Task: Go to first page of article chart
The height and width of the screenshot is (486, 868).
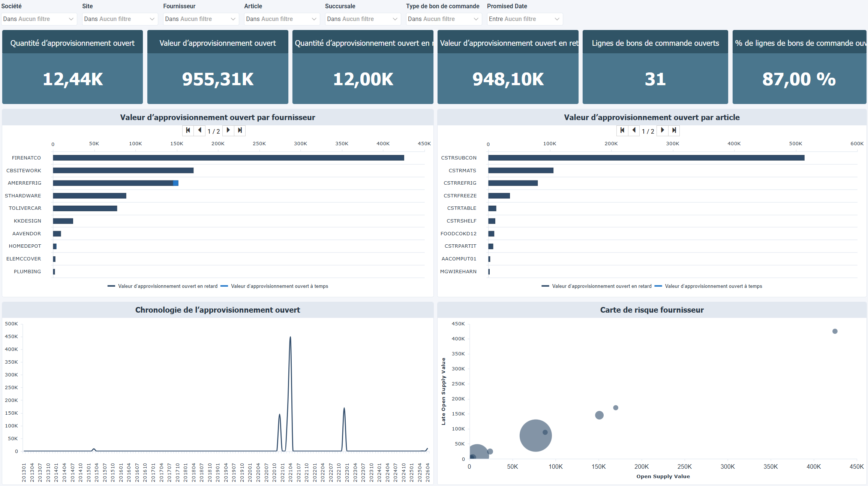Action: coord(622,130)
